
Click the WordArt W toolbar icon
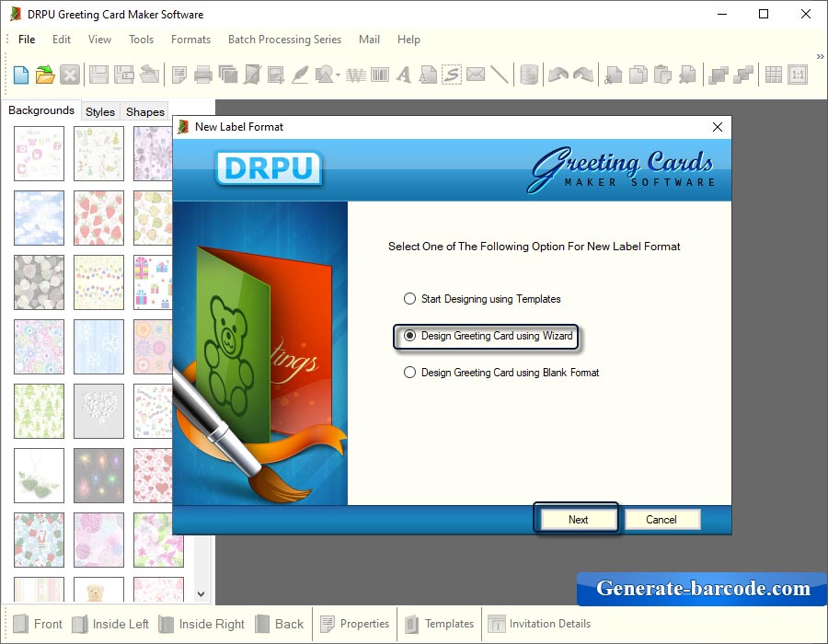[x=356, y=75]
